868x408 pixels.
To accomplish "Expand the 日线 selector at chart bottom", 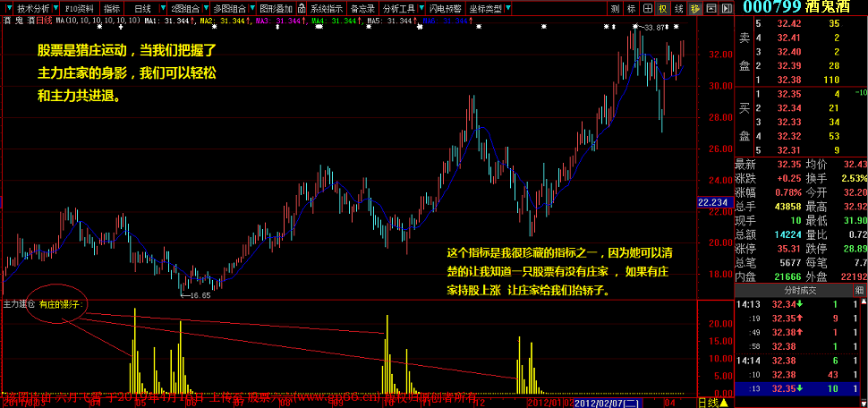I will 711,402.
